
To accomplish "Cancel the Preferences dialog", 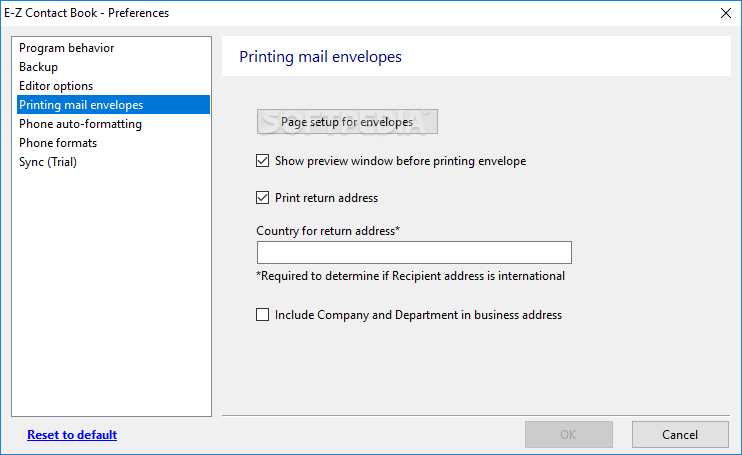I will 680,434.
